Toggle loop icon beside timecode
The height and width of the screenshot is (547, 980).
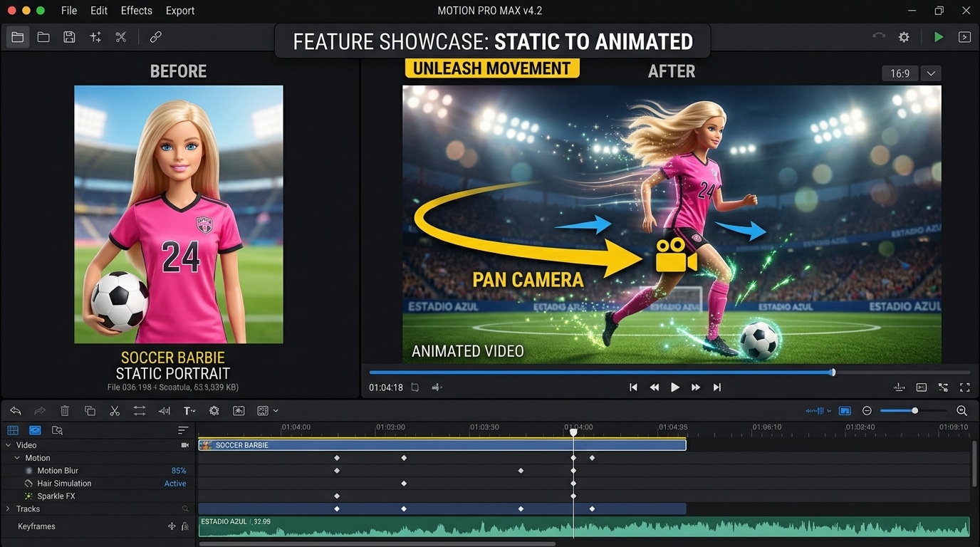click(415, 387)
